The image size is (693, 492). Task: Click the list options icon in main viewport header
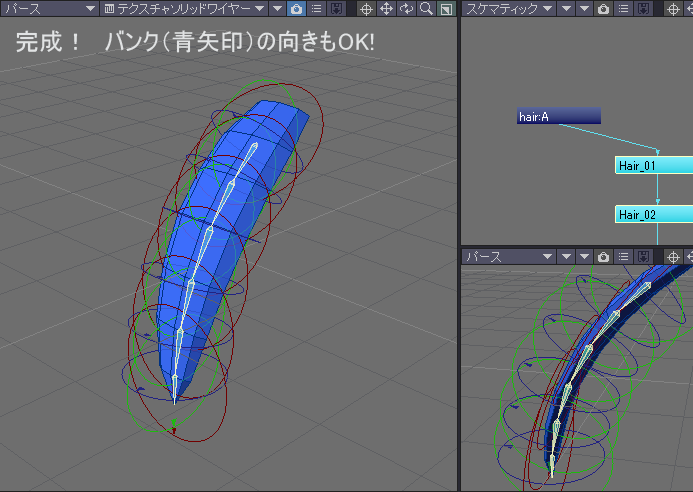(316, 8)
